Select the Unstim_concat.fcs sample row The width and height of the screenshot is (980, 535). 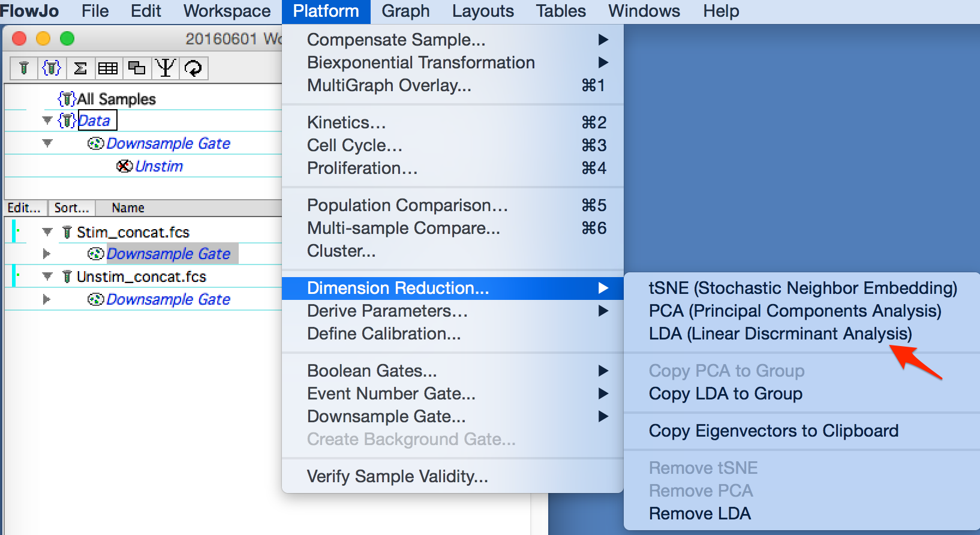point(142,276)
